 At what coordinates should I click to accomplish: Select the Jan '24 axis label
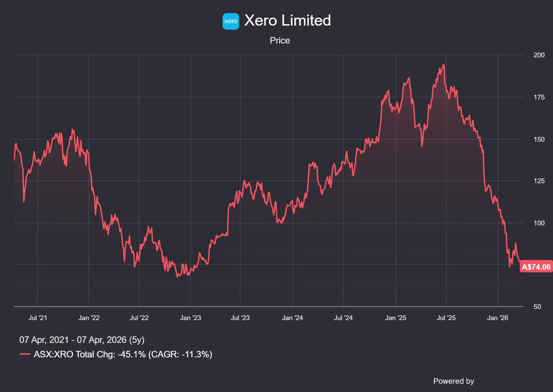292,318
